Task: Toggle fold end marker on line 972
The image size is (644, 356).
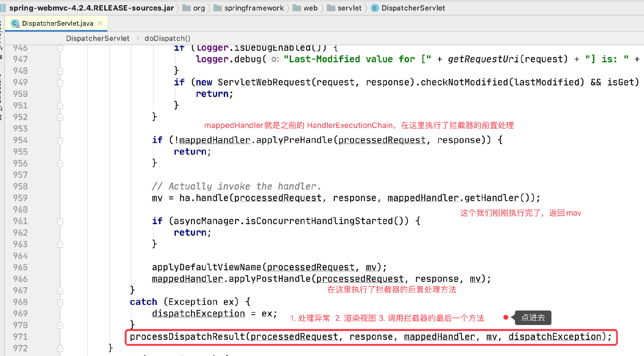Action: [60, 348]
